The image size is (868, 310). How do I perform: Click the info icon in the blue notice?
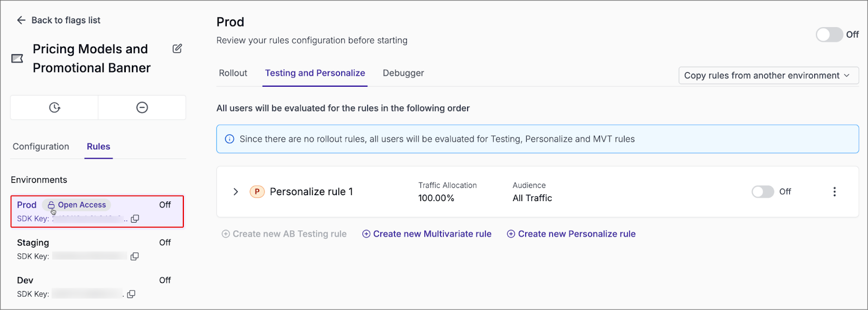pyautogui.click(x=229, y=139)
